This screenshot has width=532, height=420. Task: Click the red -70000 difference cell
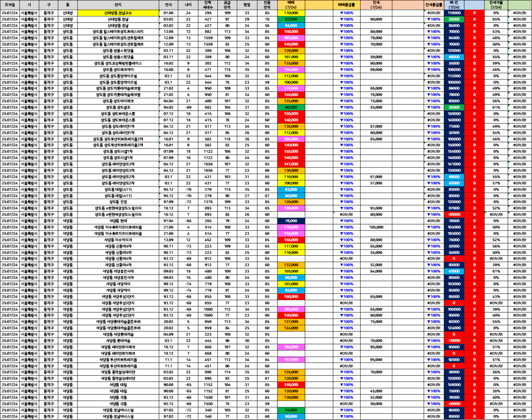[454, 341]
